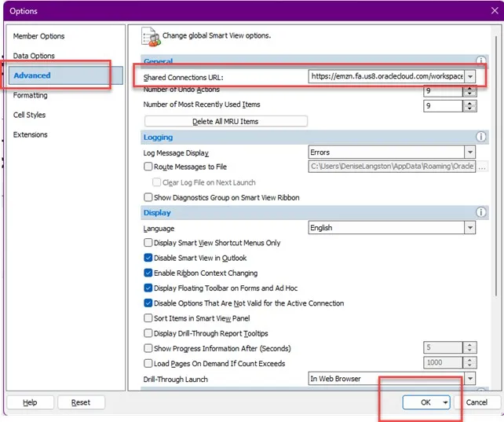This screenshot has height=422, width=504.
Task: Close the Options dialog
Action: (495, 11)
